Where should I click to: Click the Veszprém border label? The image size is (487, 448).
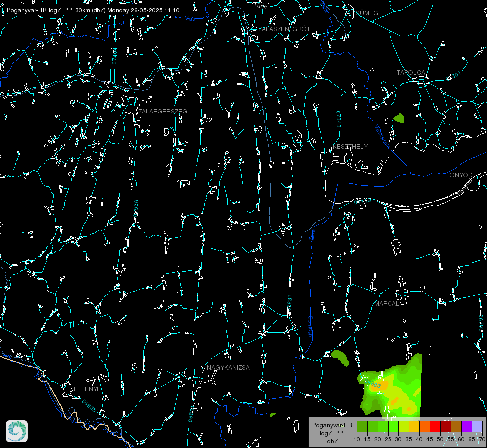[x=382, y=136]
